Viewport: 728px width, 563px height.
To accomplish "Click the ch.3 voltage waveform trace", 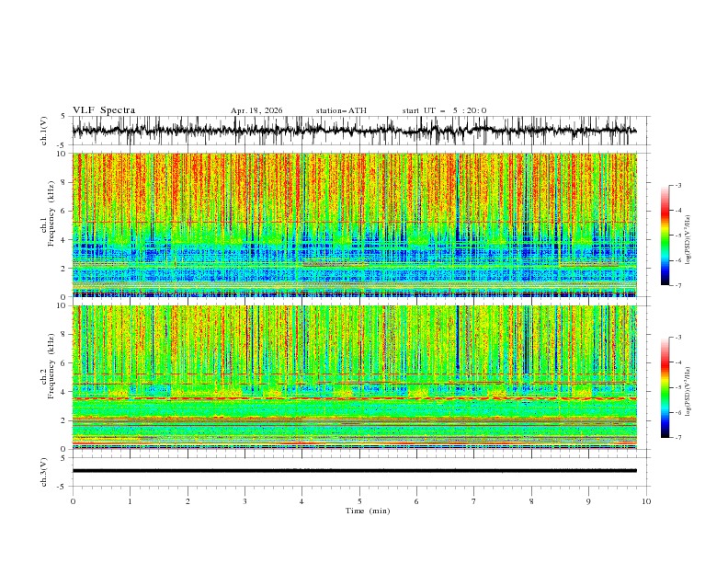I will 354,471.
